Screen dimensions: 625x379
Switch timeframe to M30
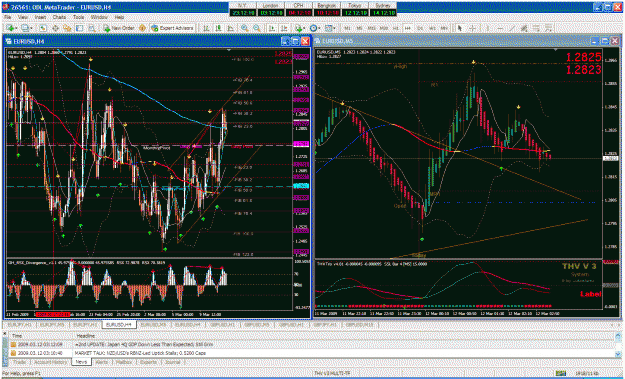tap(384, 28)
